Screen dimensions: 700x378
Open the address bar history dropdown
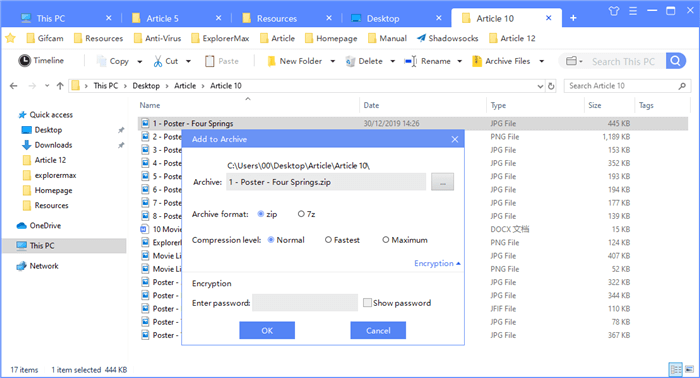click(540, 86)
